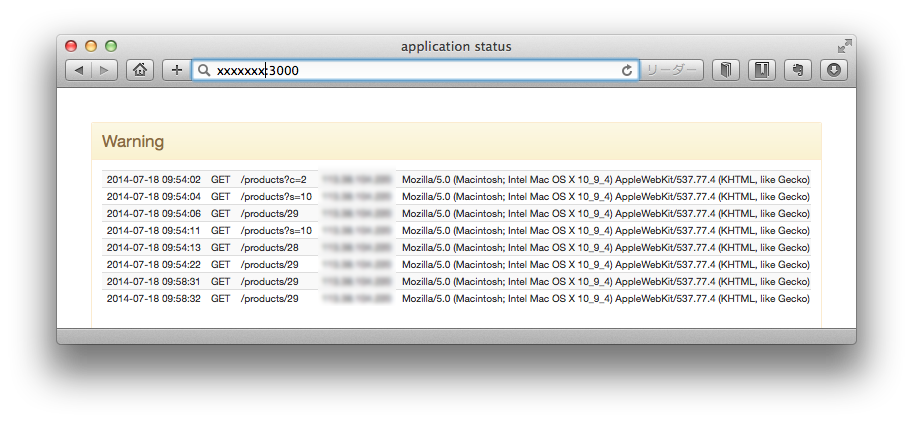Click /products?s=10 in the 09:54:04 row
913x423 pixels.
click(276, 196)
